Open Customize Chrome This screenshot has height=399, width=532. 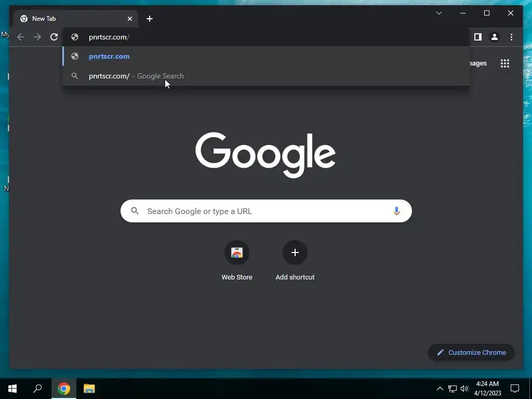471,353
